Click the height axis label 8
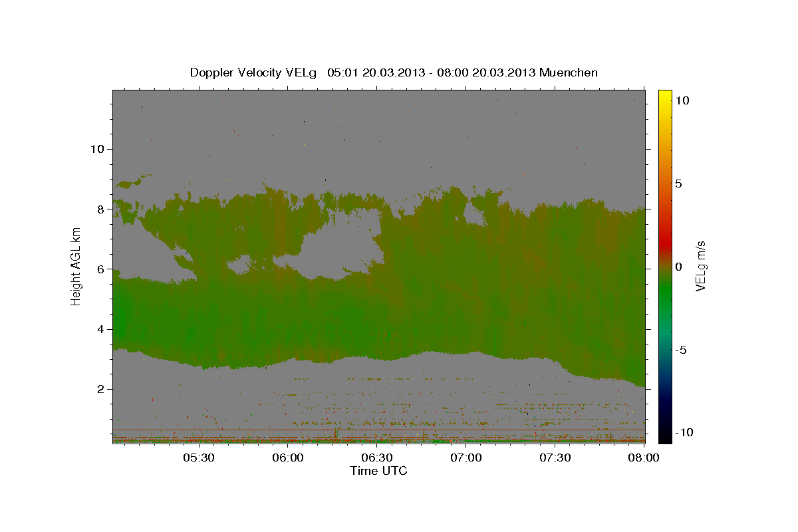The width and height of the screenshot is (798, 532). tap(100, 209)
